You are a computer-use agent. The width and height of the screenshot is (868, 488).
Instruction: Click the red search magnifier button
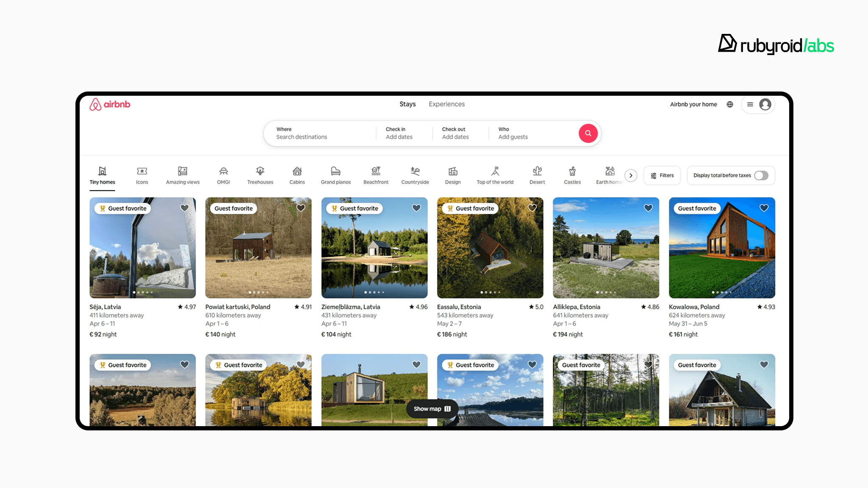click(x=588, y=133)
